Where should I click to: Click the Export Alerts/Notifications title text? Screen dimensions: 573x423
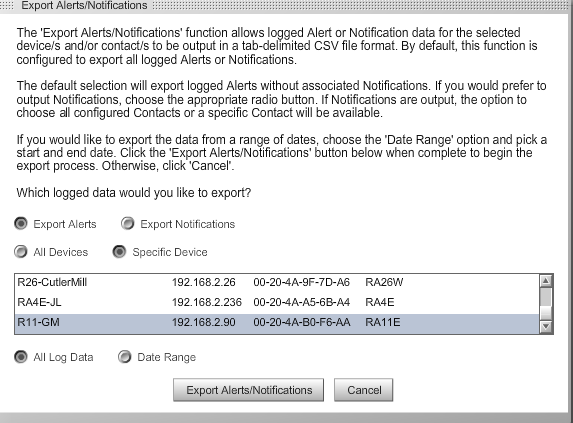84,5
